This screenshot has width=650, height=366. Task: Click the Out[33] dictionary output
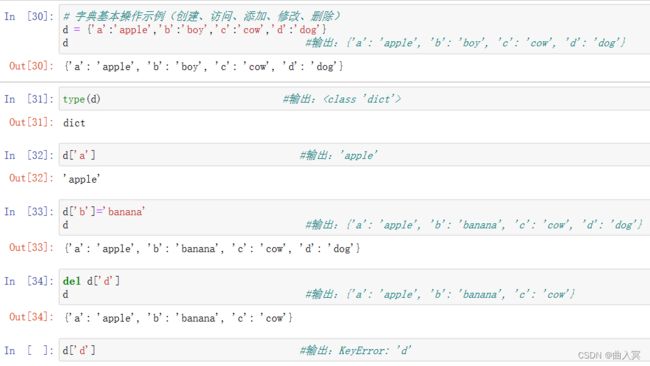click(212, 249)
